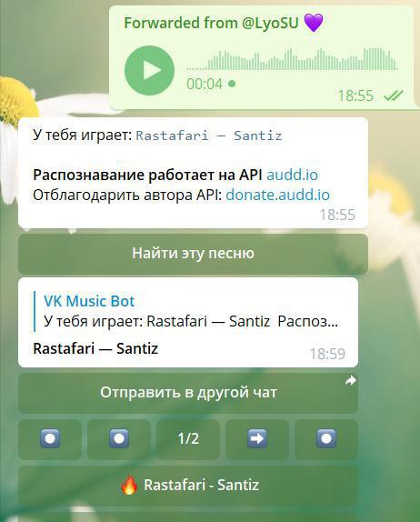Select the 'Rastafari - Santiz' track button
Screen dimensions: 420x522
point(188,486)
